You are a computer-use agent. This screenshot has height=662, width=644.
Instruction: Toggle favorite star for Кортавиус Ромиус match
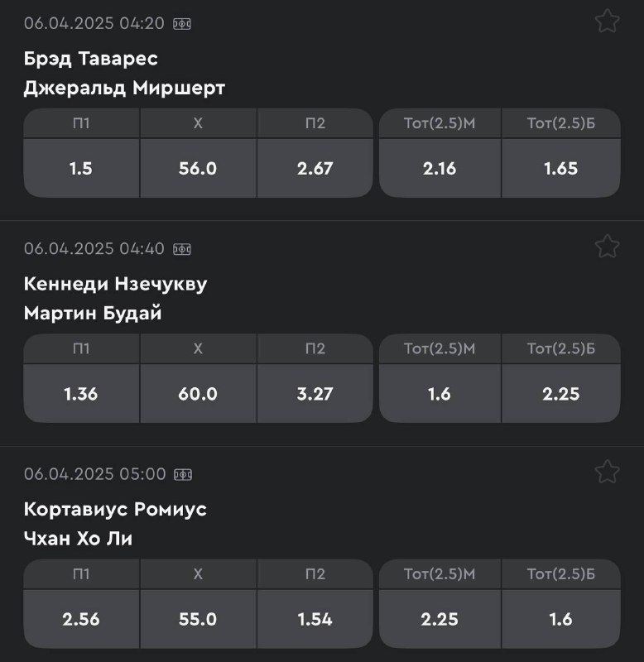(x=607, y=472)
